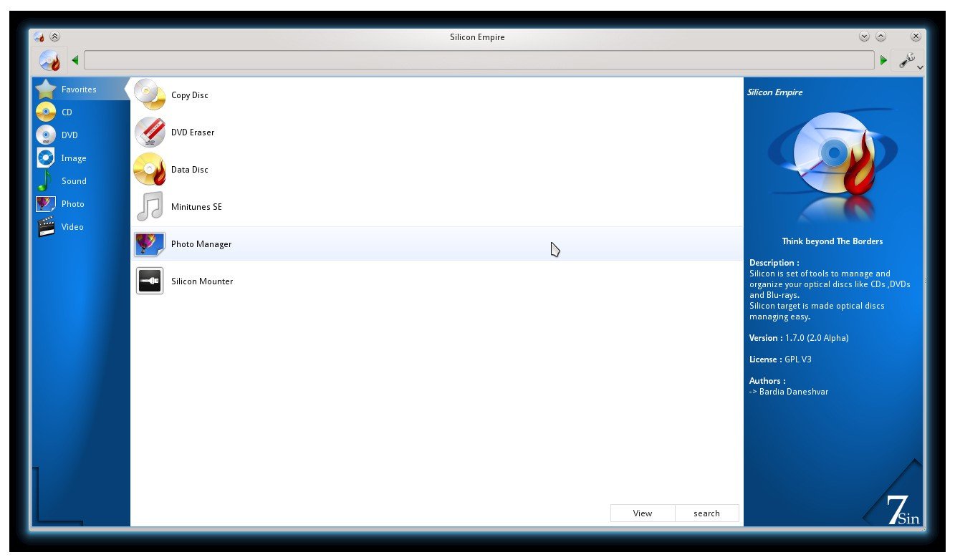Click the 7Sin logo

(x=902, y=510)
